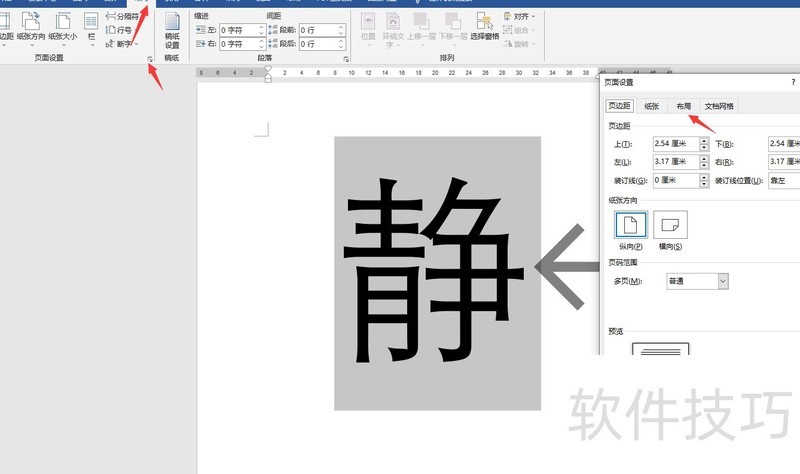Open the 文档网格 tab
The width and height of the screenshot is (800, 474).
(x=719, y=106)
